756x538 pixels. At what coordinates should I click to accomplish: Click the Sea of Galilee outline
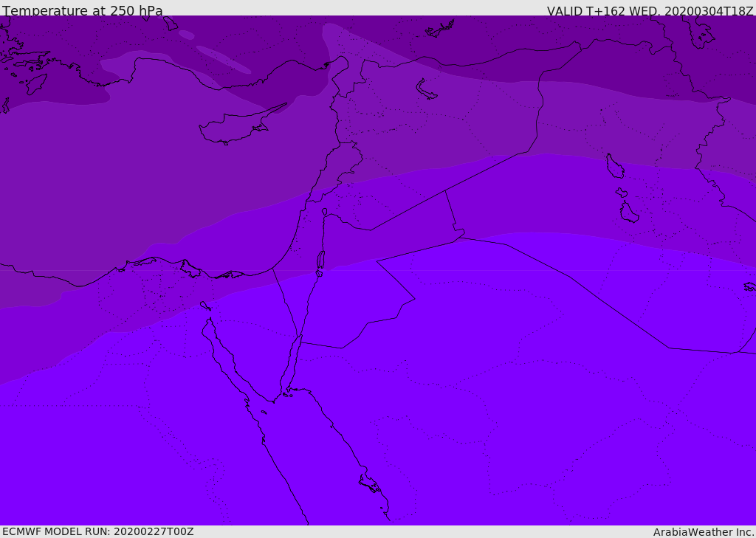tap(324, 212)
